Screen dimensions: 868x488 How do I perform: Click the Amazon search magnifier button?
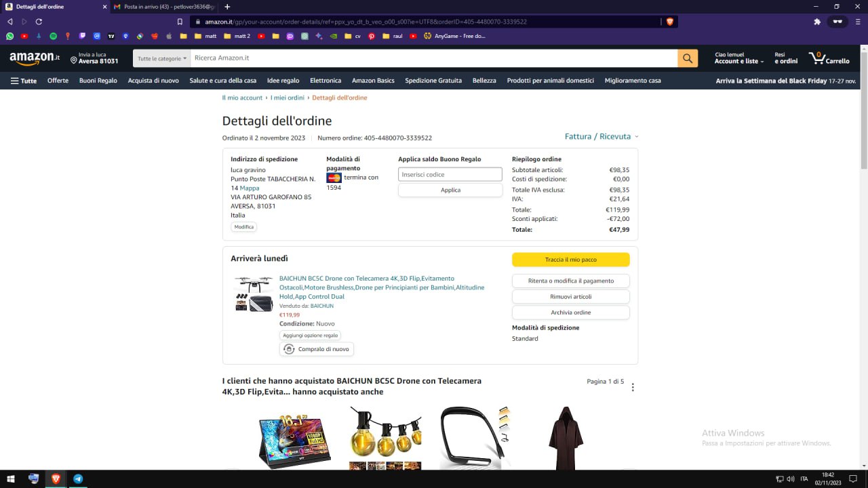tap(687, 58)
